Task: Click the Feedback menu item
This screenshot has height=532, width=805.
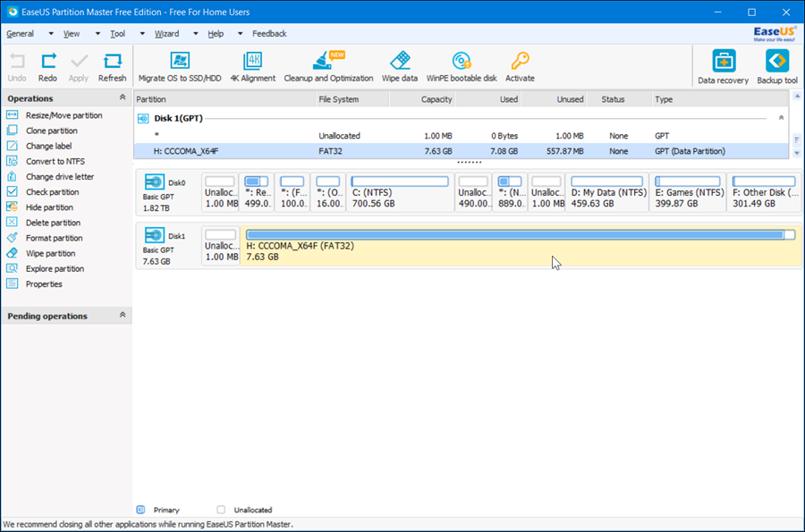Action: [269, 34]
